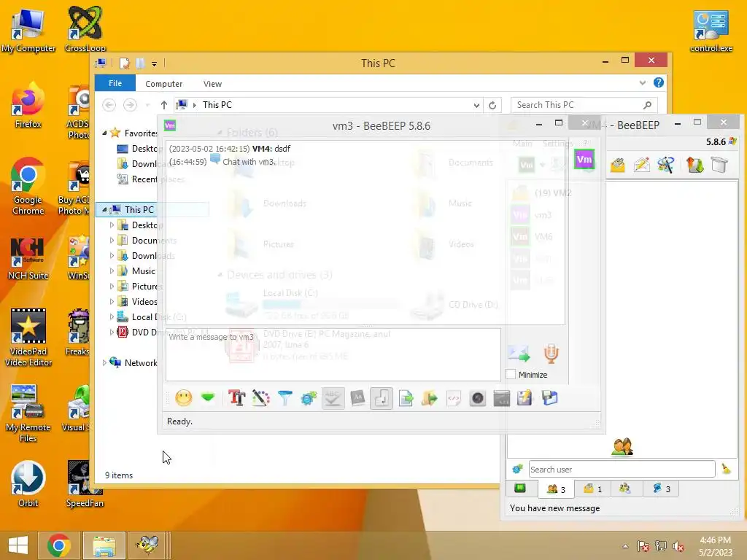This screenshot has height=560, width=747.
Task: Expand the Network tree node
Action: (104, 362)
